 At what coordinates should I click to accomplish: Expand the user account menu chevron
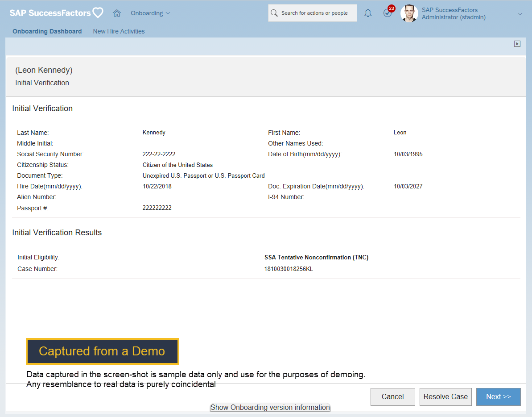(x=520, y=14)
